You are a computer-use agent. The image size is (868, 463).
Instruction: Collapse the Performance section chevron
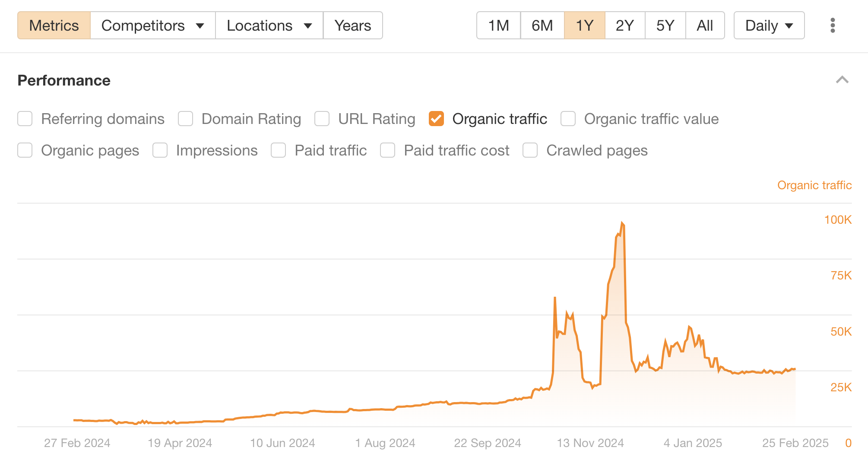842,80
